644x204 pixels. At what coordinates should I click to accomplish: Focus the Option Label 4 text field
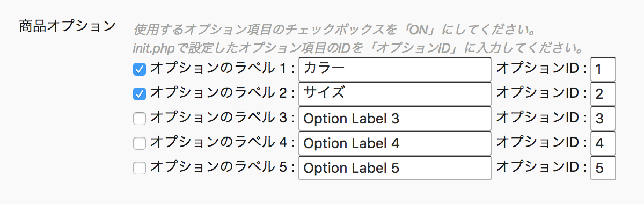[x=395, y=143]
